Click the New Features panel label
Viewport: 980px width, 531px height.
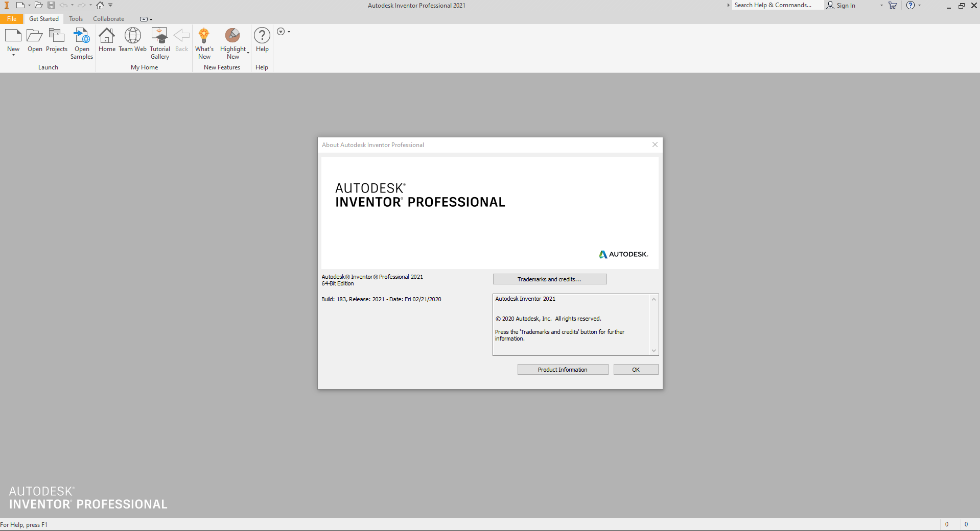[x=222, y=67]
